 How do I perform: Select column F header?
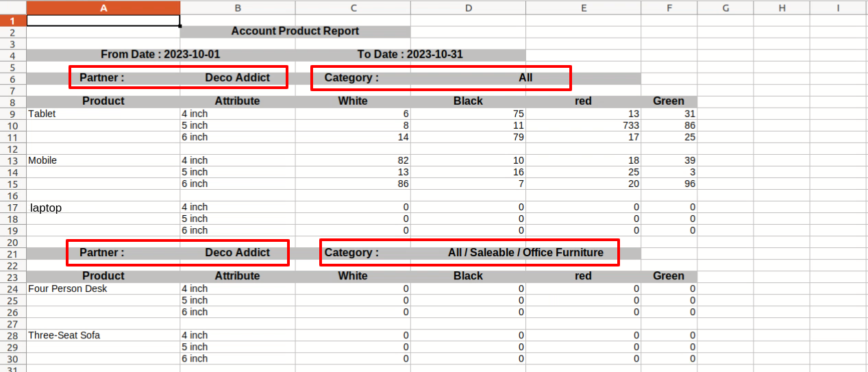pos(669,8)
